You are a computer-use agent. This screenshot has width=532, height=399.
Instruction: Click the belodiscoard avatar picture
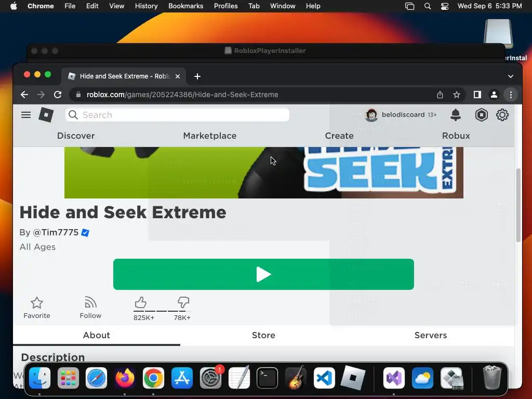[371, 115]
